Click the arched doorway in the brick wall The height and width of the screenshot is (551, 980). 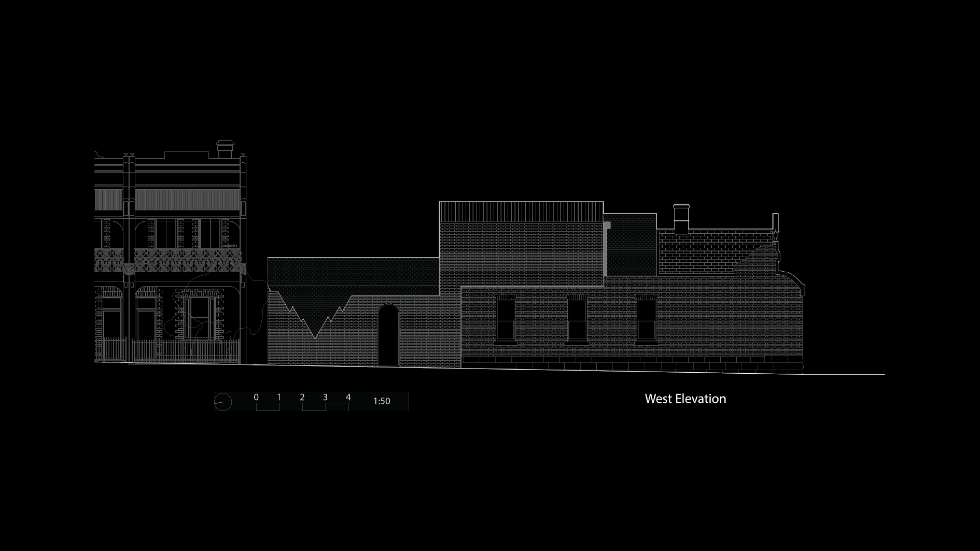(388, 335)
